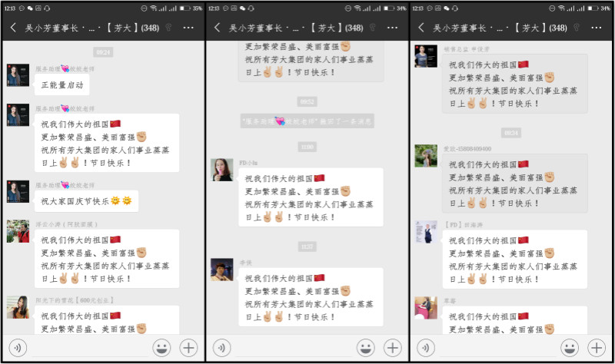
Task: Open the three-dot menu in the right chat
Action: [x=597, y=27]
